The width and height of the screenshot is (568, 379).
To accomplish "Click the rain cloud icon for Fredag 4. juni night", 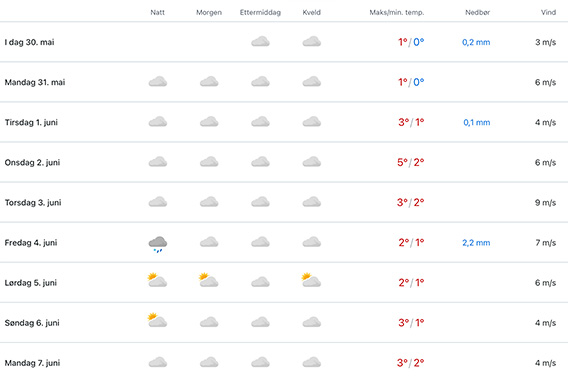I will [x=158, y=244].
